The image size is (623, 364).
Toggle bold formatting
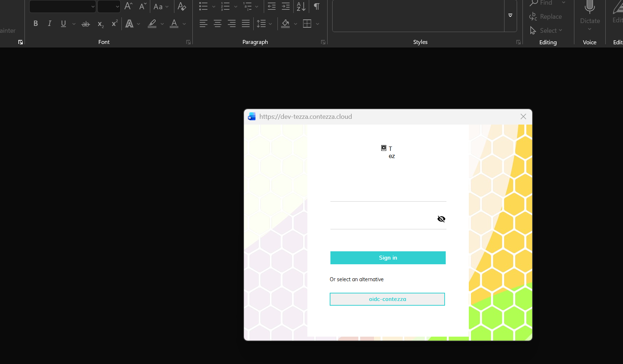[x=36, y=24]
